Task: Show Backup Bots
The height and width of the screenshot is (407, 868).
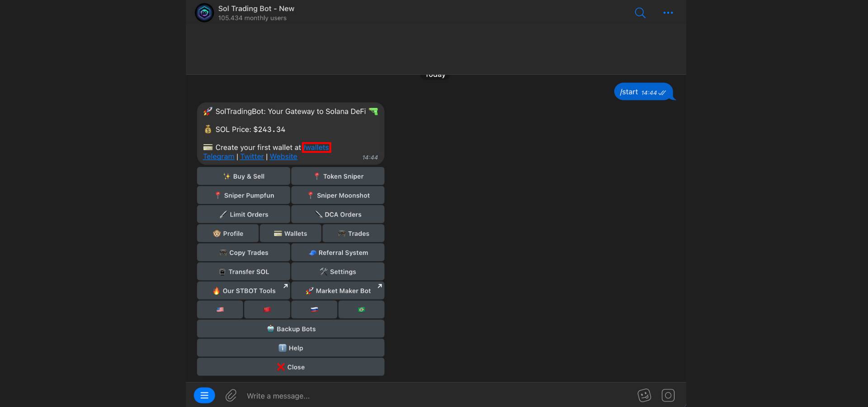Action: click(x=291, y=329)
